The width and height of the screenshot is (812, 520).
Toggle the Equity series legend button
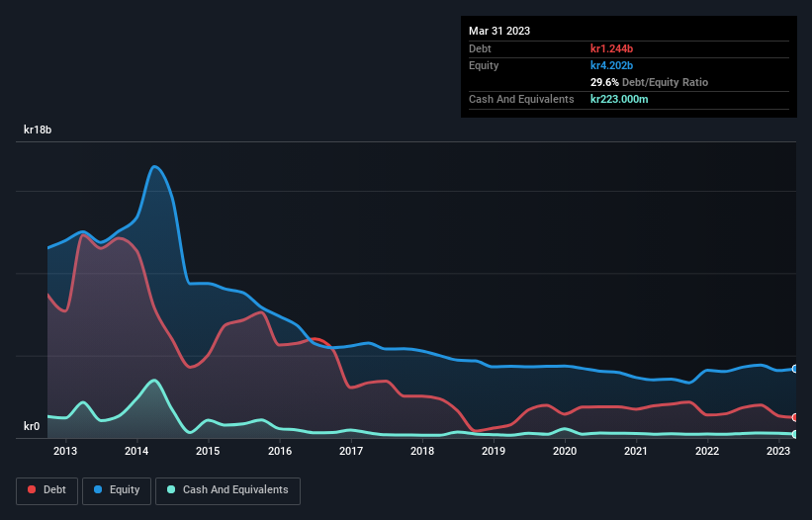[x=117, y=490]
